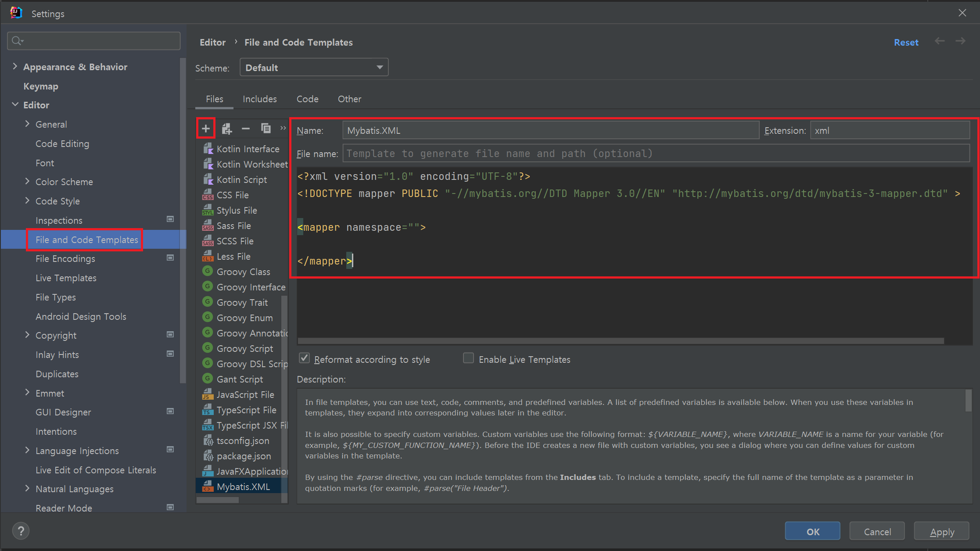Viewport: 980px width, 551px height.
Task: Enable Live Templates checkbox
Action: click(x=468, y=358)
